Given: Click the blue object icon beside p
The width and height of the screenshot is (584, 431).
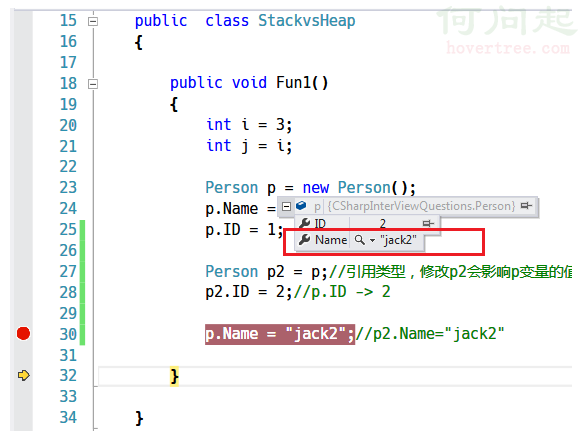Looking at the screenshot, I should coord(301,206).
